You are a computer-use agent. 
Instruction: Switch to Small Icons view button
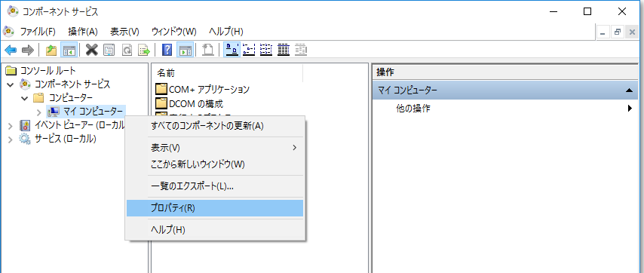click(x=249, y=50)
